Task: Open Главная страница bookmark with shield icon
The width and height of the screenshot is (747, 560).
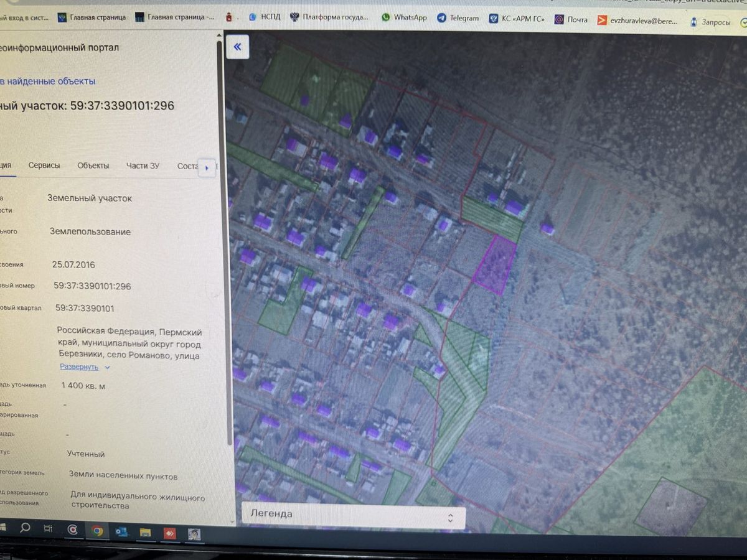Action: pos(92,17)
